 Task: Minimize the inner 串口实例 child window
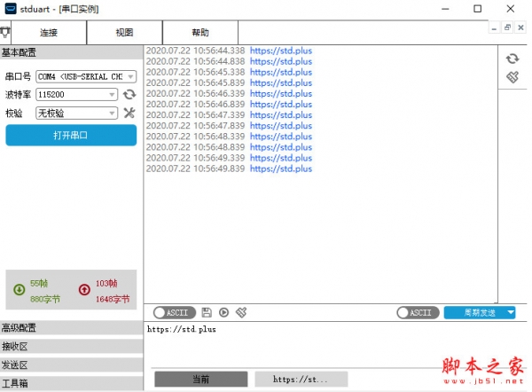pyautogui.click(x=494, y=27)
